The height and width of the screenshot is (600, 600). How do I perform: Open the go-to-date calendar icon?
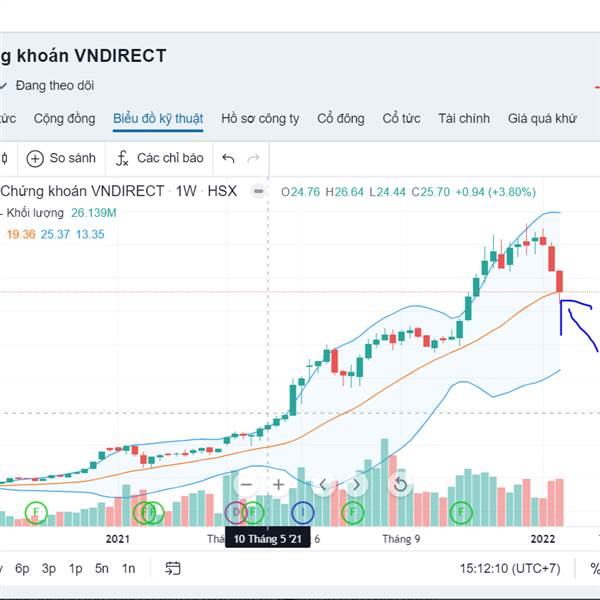click(x=173, y=569)
